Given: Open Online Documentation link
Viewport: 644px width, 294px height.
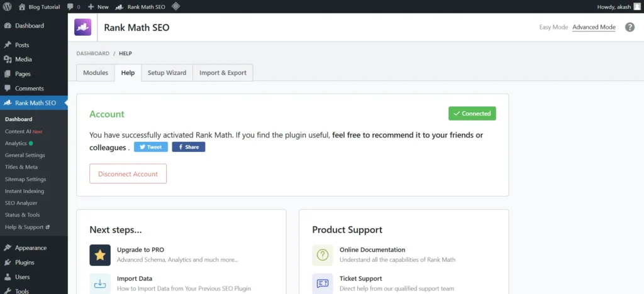Looking at the screenshot, I should point(372,250).
